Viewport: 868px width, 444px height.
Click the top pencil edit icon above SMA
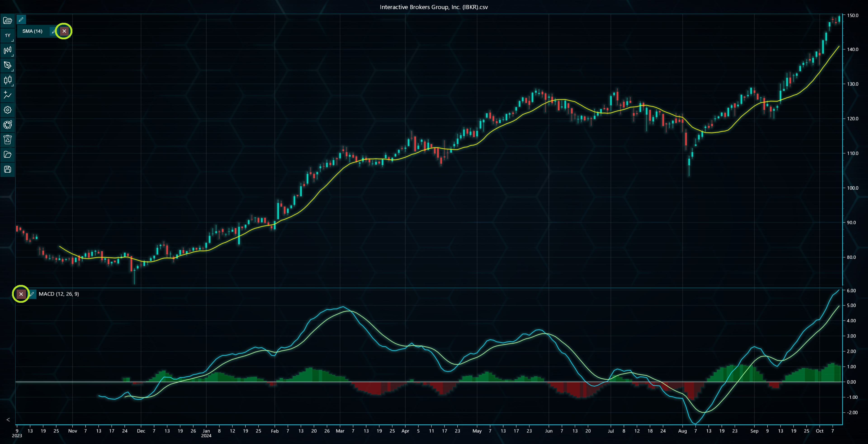pos(21,19)
